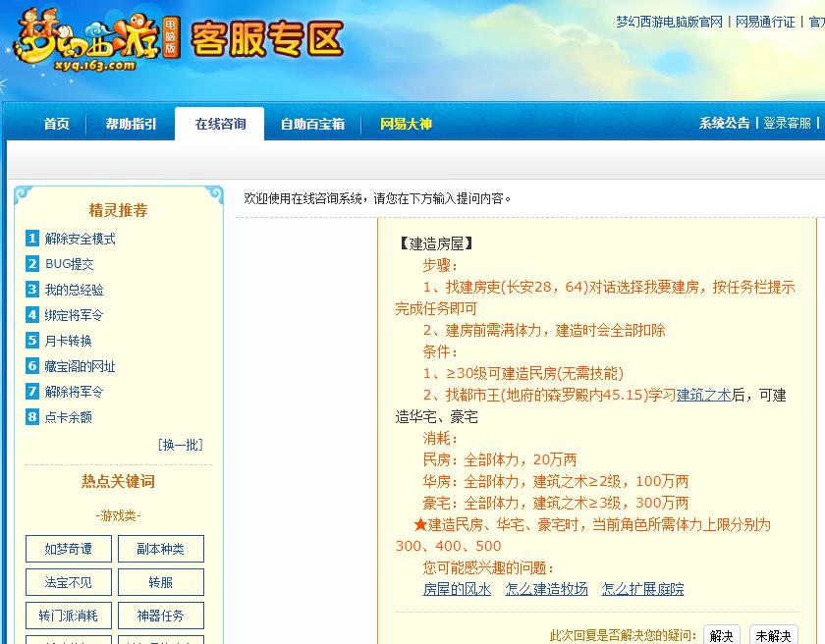Click number 6 badge beside 藏宝阁的网址

pos(32,365)
